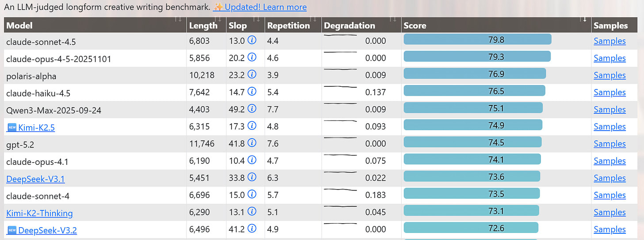Click the model name 'Qwen3-Max-2025-09-24'
Image resolution: width=644 pixels, height=240 pixels.
[54, 110]
